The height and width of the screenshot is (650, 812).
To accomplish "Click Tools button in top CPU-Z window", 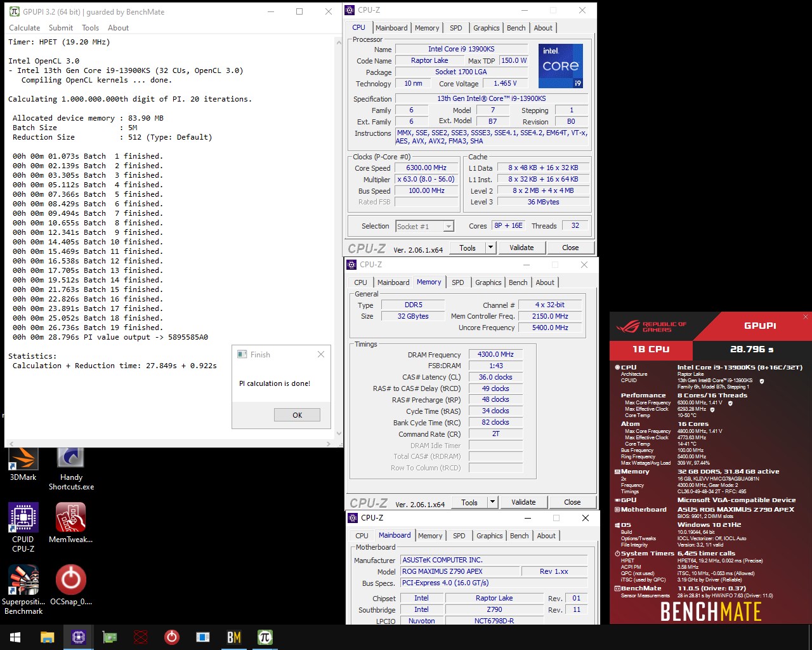I will [x=468, y=248].
